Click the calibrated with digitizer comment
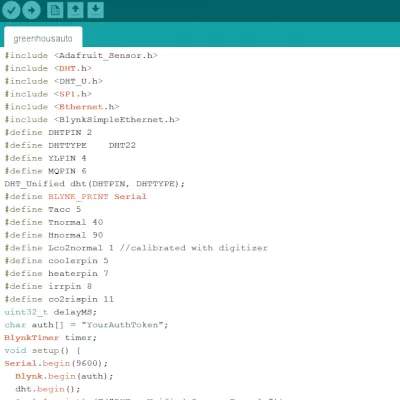The height and width of the screenshot is (400, 400). [194, 248]
